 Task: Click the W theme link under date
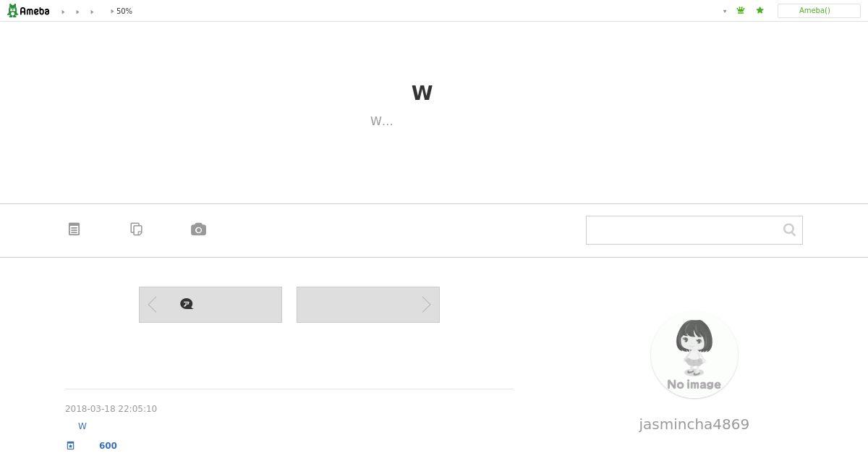82,426
